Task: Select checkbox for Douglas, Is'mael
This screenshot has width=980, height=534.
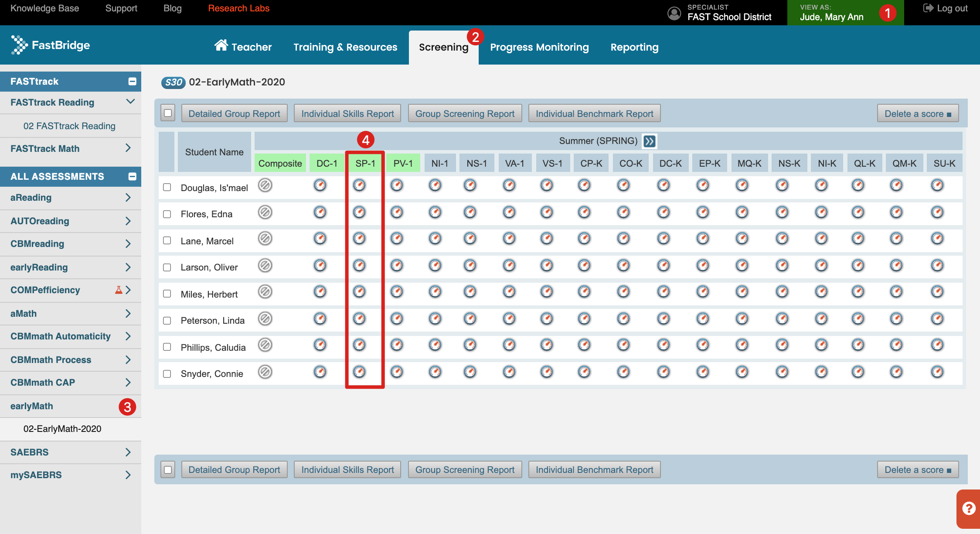Action: point(167,187)
